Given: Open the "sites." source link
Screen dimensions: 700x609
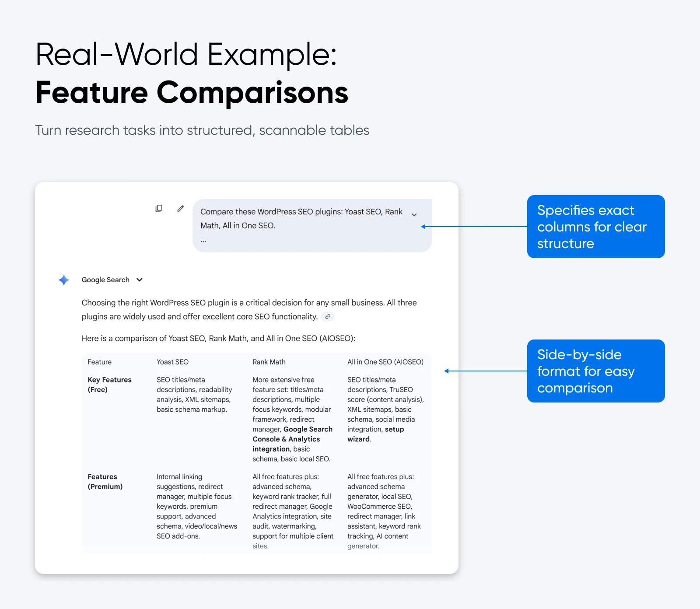Looking at the screenshot, I should (x=260, y=546).
